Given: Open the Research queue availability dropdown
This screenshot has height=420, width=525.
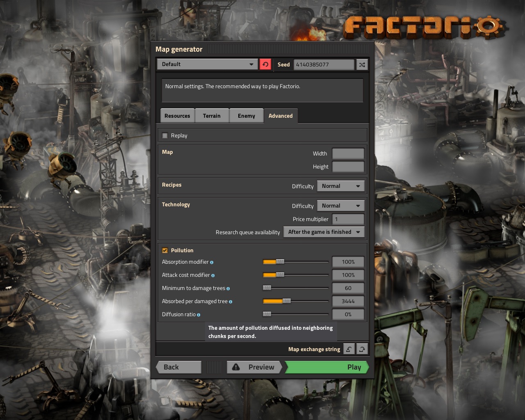Looking at the screenshot, I should pos(324,232).
